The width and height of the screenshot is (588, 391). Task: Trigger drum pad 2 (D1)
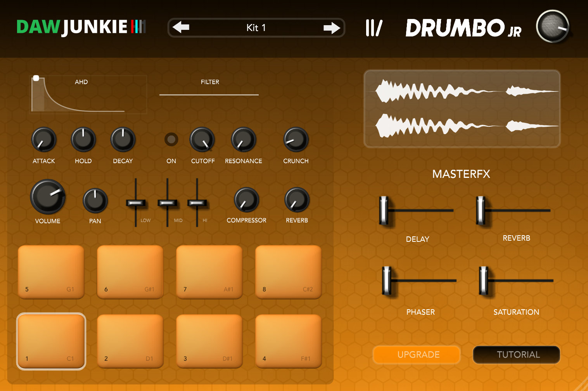coord(130,341)
